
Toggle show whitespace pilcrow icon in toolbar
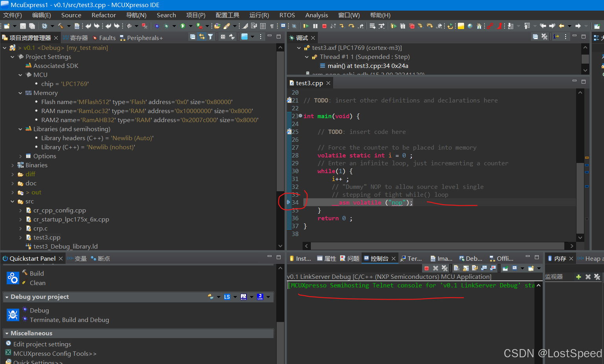pos(272,26)
